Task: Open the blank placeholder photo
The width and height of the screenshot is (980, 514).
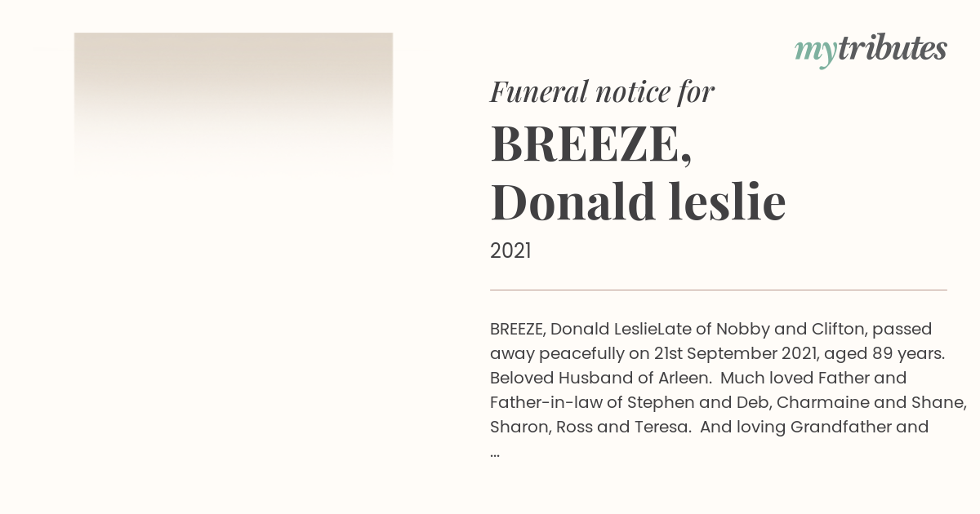Action: 234,102
